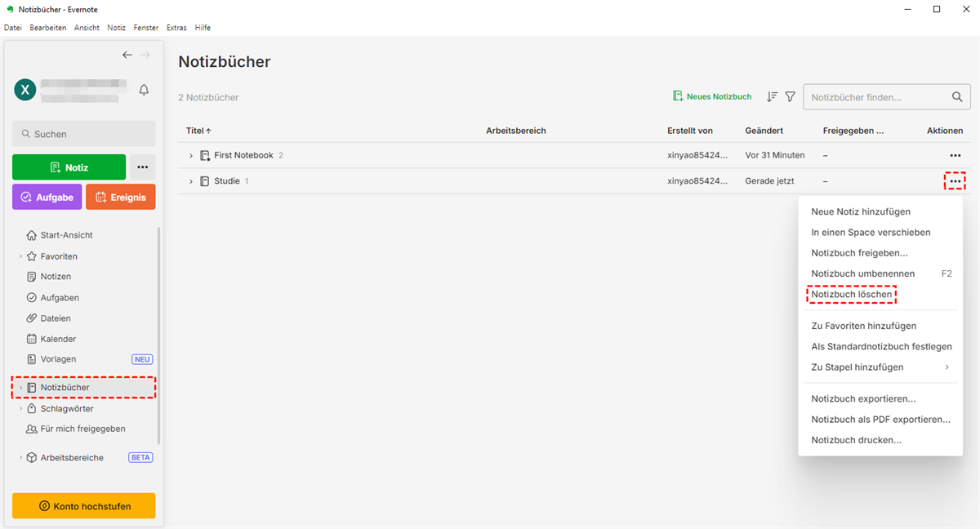Viewport: 980px width, 529px height.
Task: Click the First Notebook icon
Action: [x=205, y=155]
